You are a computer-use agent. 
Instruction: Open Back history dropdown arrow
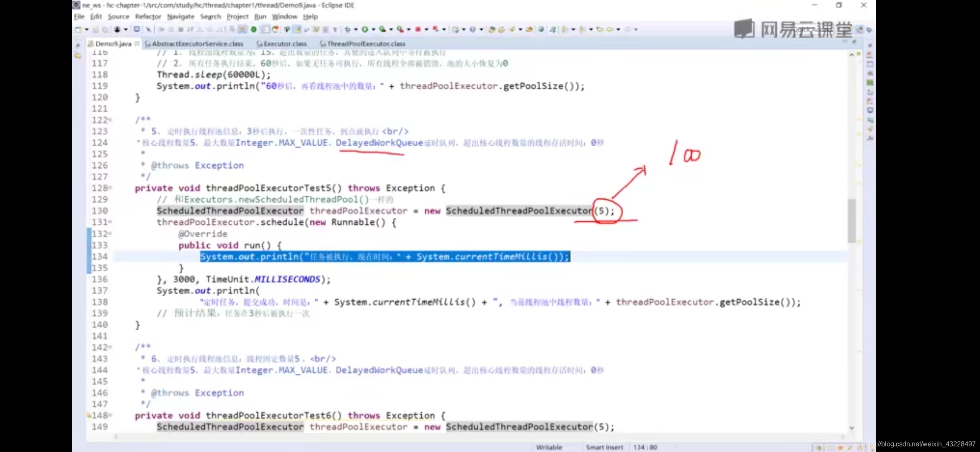[x=619, y=29]
